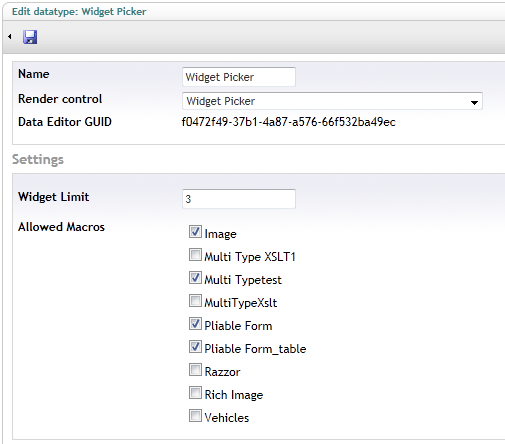Click the Widget Limit input field
Viewport: 505px width, 444px height.
pos(239,199)
